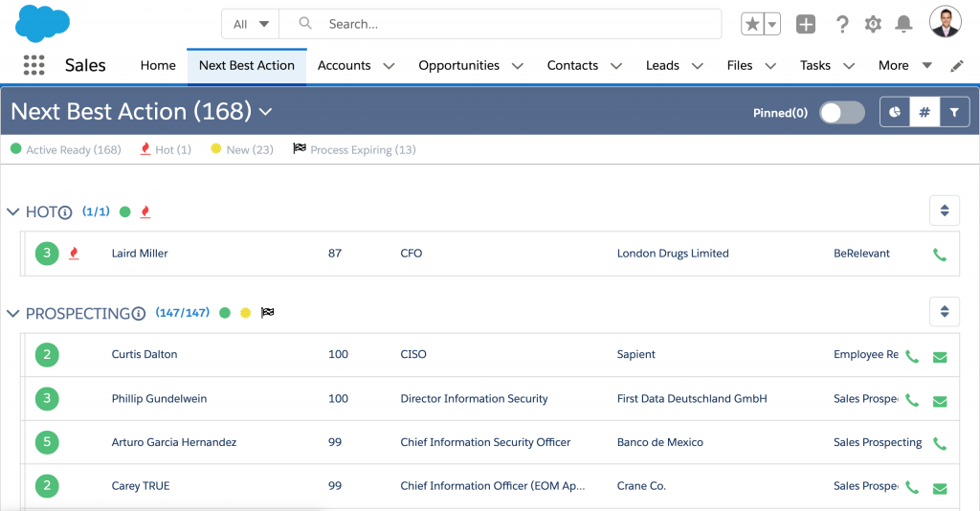Expand the Opportunities tab chevron
This screenshot has width=980, height=511.
[518, 66]
